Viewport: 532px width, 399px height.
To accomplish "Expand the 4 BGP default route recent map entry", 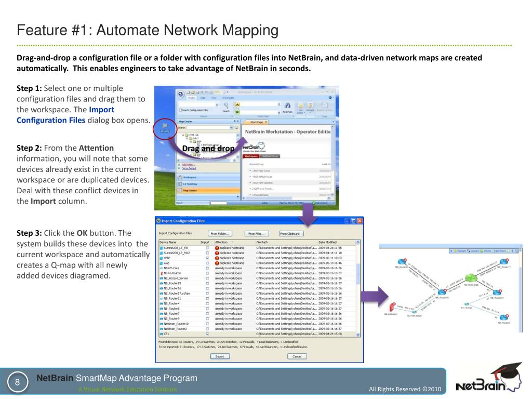I will click(x=250, y=177).
